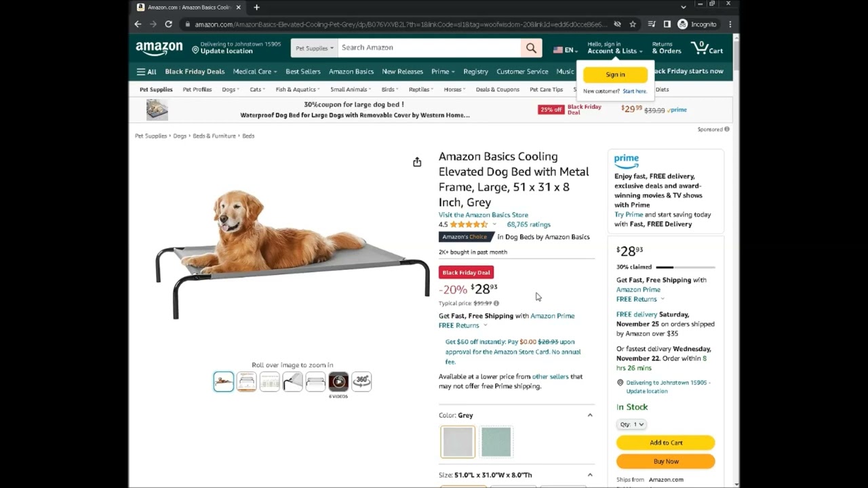Viewport: 868px width, 488px height.
Task: Open the new tab plus button
Action: click(256, 7)
